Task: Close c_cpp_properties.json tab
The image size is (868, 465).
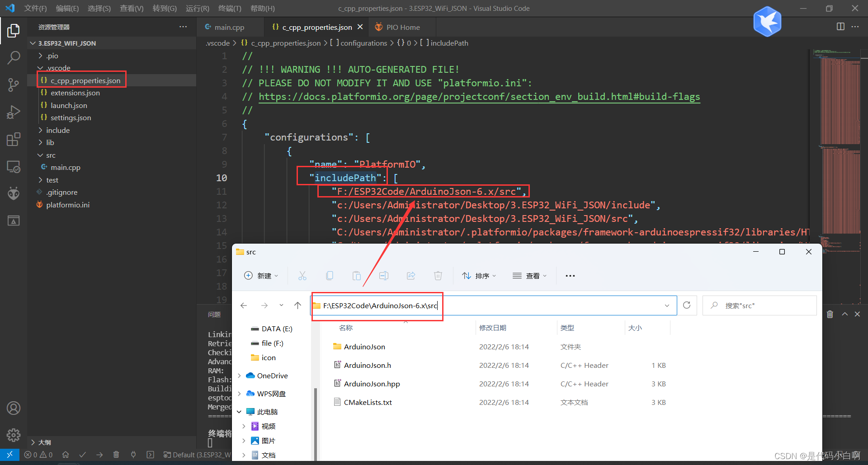Action: tap(360, 27)
